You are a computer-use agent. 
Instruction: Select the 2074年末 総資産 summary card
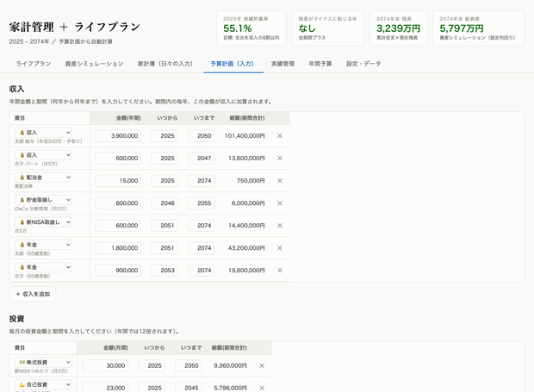[x=479, y=28]
